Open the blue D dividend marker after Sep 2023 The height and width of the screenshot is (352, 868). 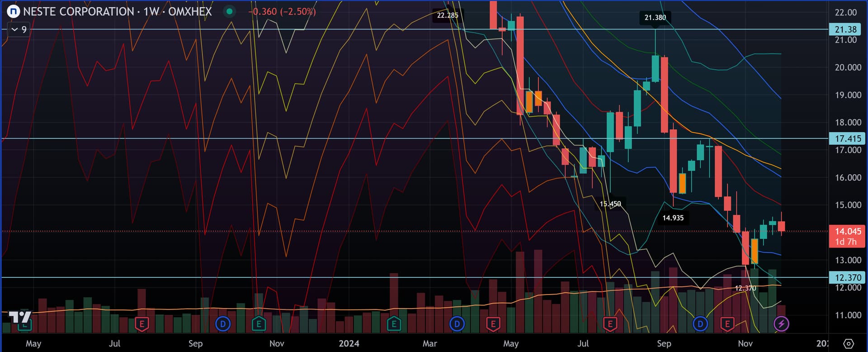coord(222,324)
